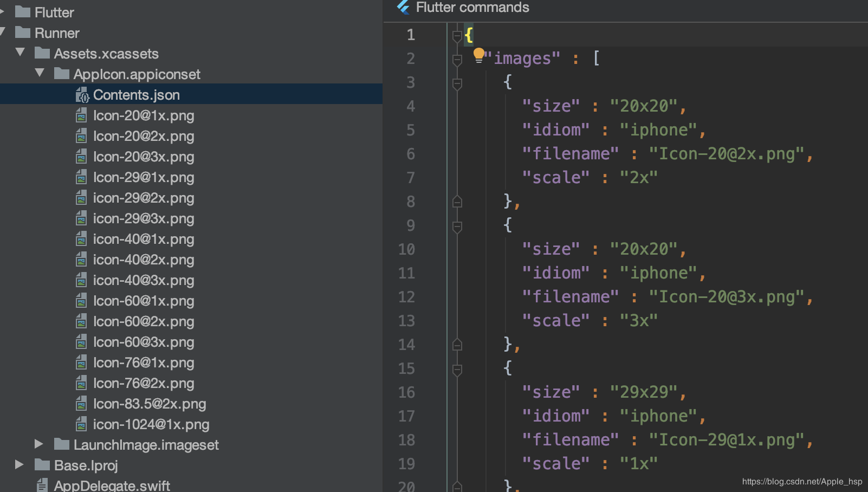Click the yellow lightbulb intention icon

pos(478,55)
